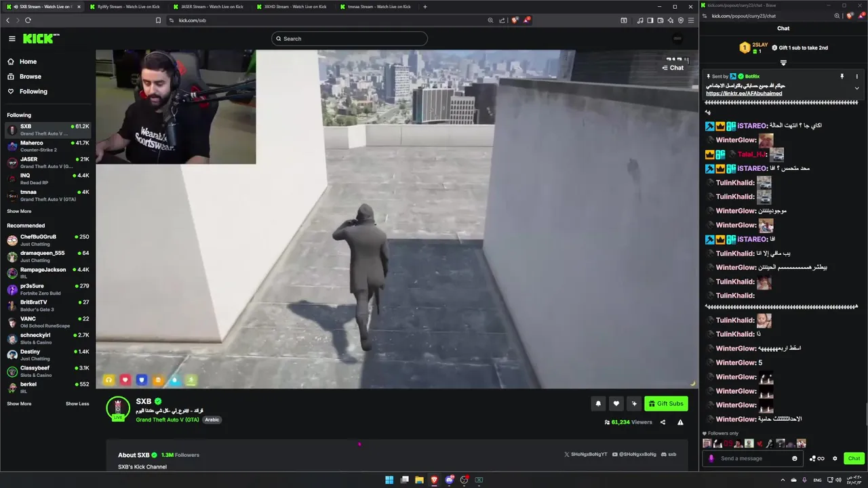868x488 pixels.
Task: Open pinned message options menu
Action: coord(856,77)
